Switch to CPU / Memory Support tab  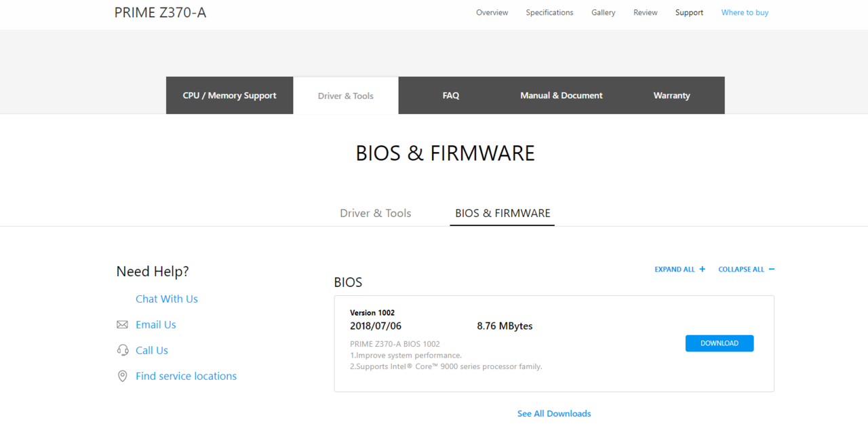229,96
